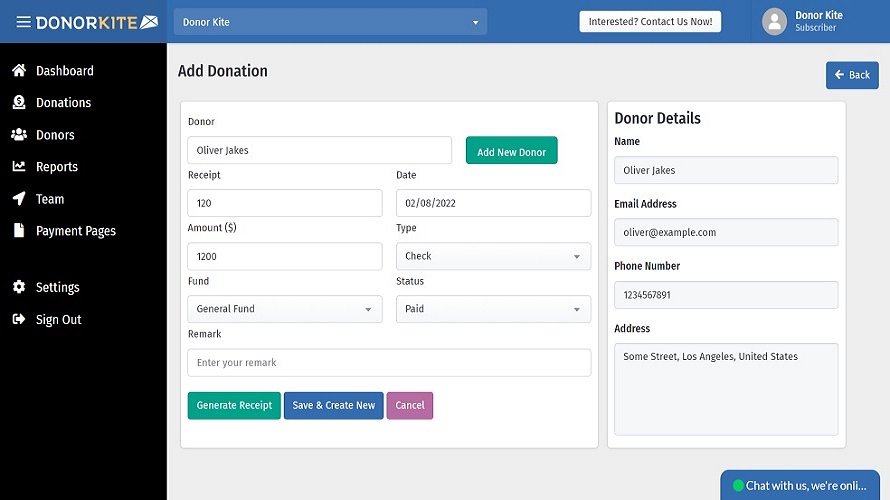
Task: Expand the Status dropdown showing Paid
Action: coord(493,310)
